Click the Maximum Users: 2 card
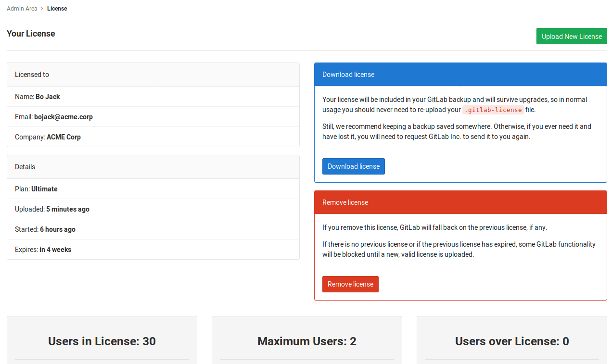Viewport: 612px width, 364px height. (307, 341)
